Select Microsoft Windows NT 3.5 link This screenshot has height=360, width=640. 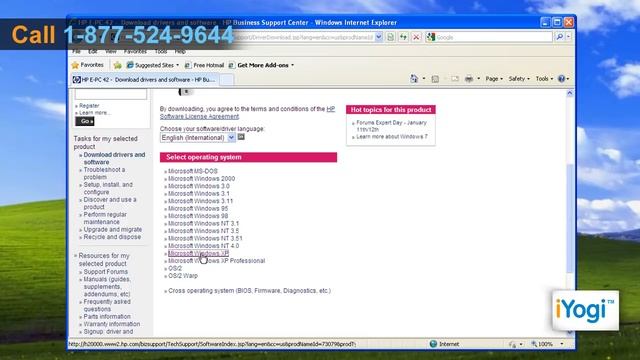204,231
